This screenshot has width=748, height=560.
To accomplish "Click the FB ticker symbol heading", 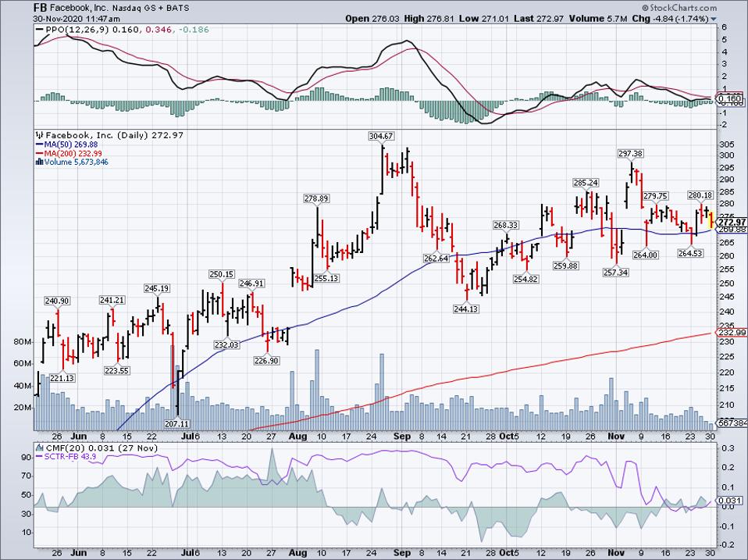I will tap(40, 8).
